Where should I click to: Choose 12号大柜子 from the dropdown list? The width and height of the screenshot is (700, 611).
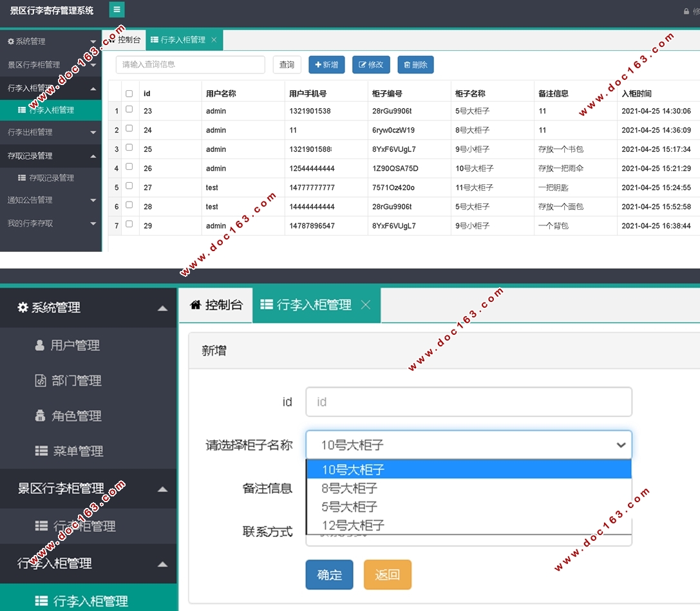pos(469,525)
